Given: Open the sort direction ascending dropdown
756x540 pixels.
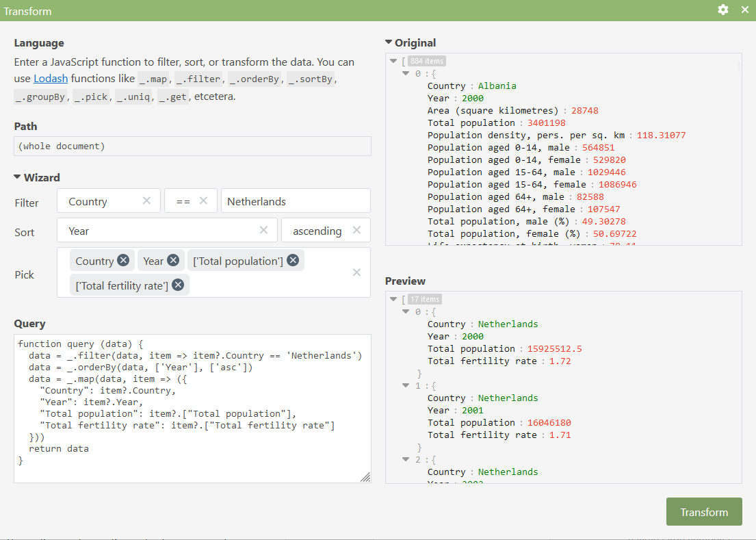Looking at the screenshot, I should 326,230.
